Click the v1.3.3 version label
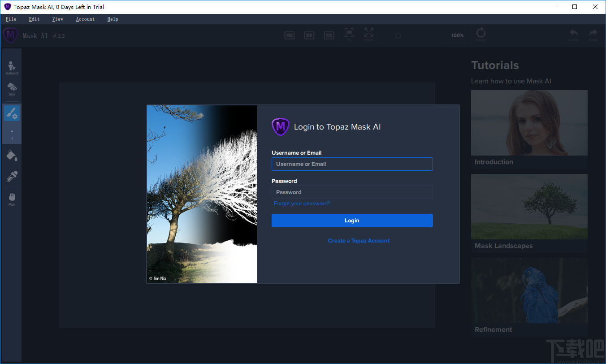Viewport: 606px width, 364px height. [59, 36]
